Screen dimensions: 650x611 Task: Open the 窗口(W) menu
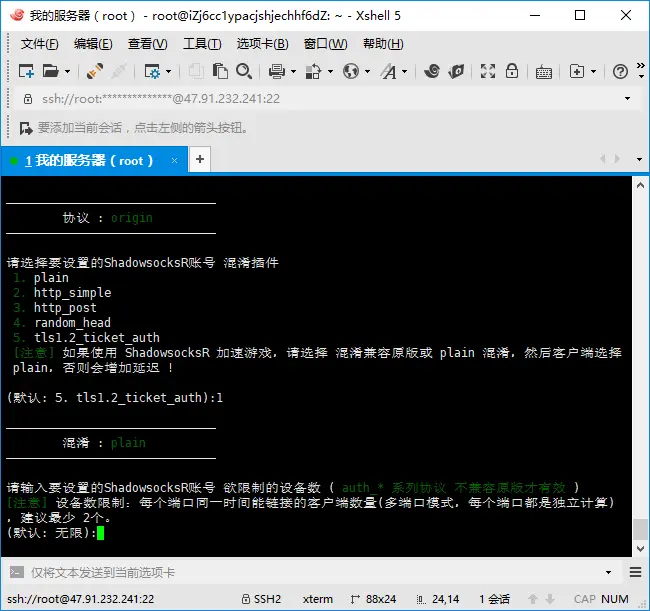point(325,44)
